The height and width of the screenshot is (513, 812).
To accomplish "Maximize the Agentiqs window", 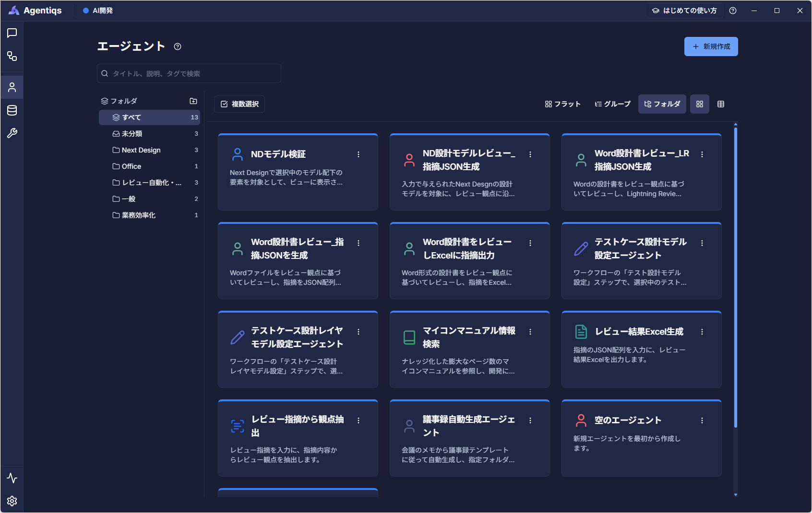I will click(x=777, y=11).
